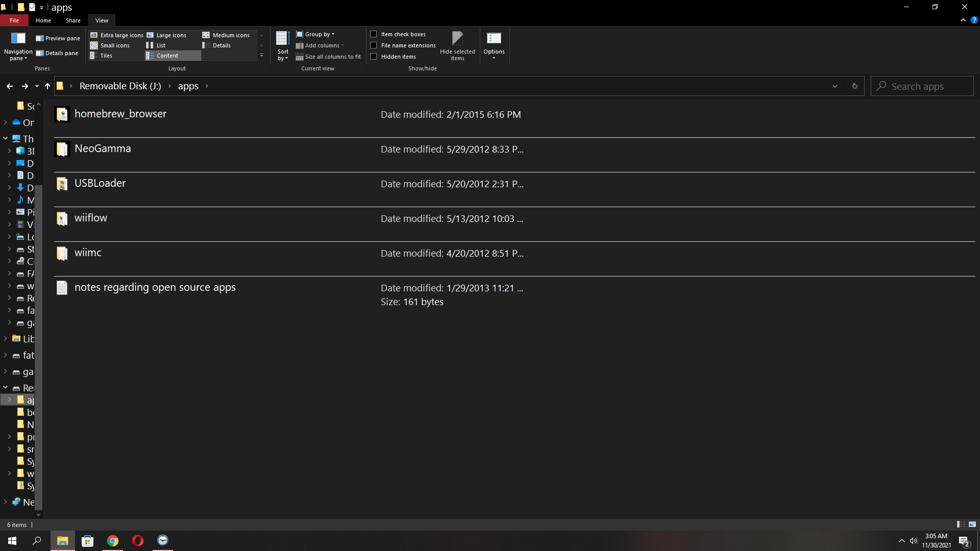Click the NeoGamma folder icon

tap(62, 149)
